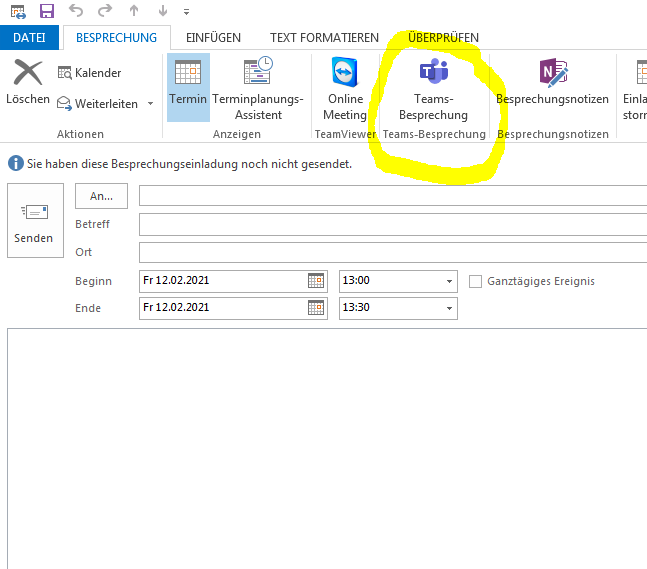Screen dimensions: 647x569
Task: Click into the Betreff input field
Action: pos(392,224)
